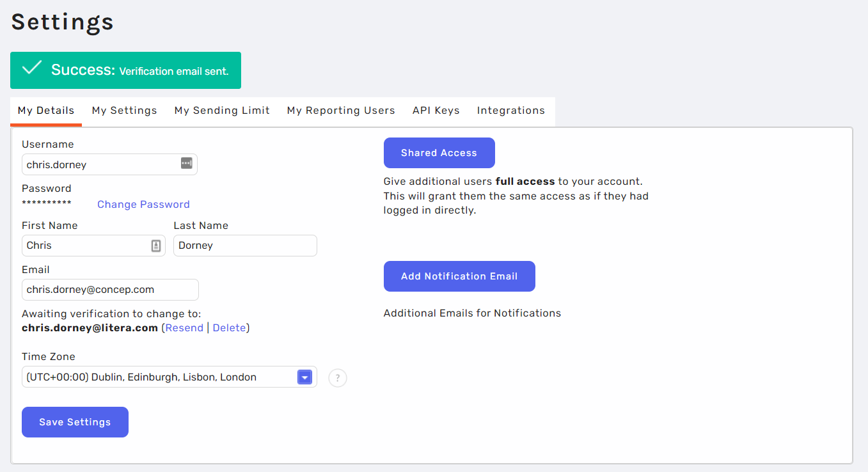Click the pending address chris.dorney@litera.com
868x472 pixels.
(90, 328)
